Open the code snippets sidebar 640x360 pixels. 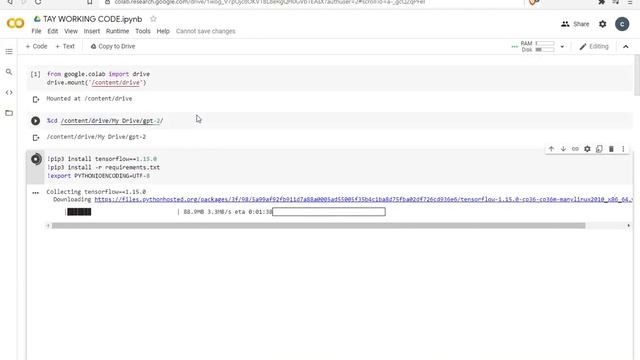point(9,92)
